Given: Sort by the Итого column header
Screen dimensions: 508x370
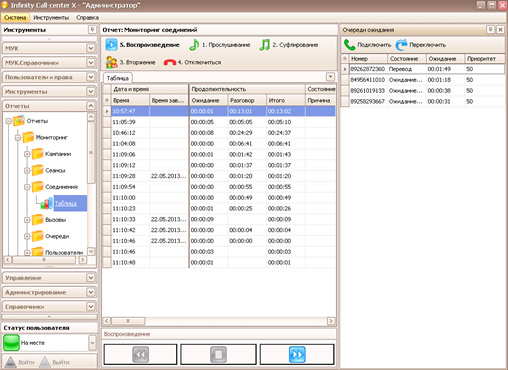Looking at the screenshot, I should (x=286, y=100).
